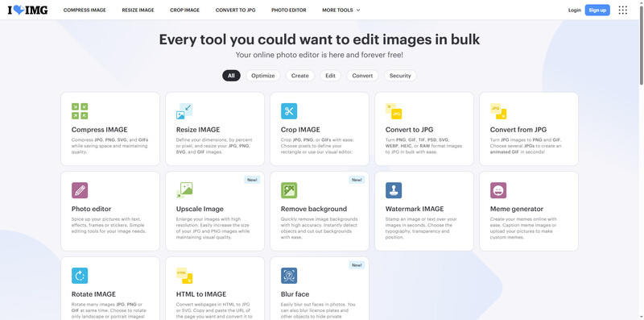Image resolution: width=644 pixels, height=320 pixels.
Task: Open the Photo editor card title
Action: coord(91,209)
